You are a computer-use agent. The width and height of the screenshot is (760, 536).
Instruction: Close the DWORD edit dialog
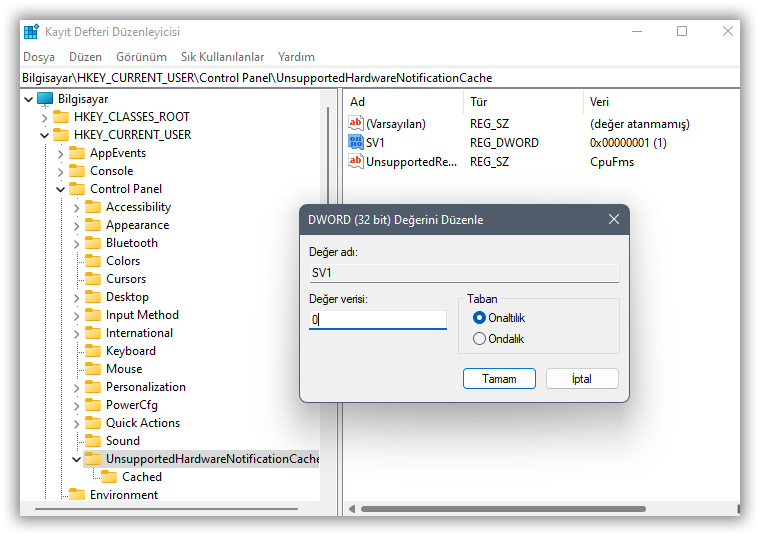point(613,219)
